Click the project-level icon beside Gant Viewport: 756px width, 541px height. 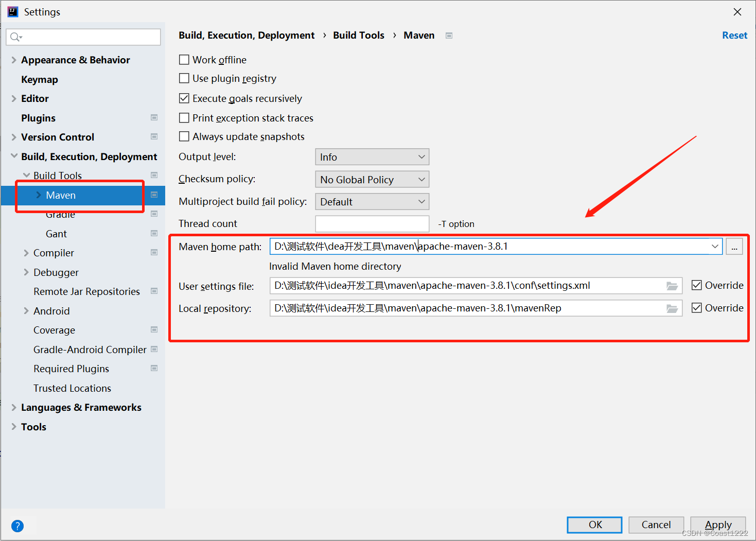coord(154,234)
